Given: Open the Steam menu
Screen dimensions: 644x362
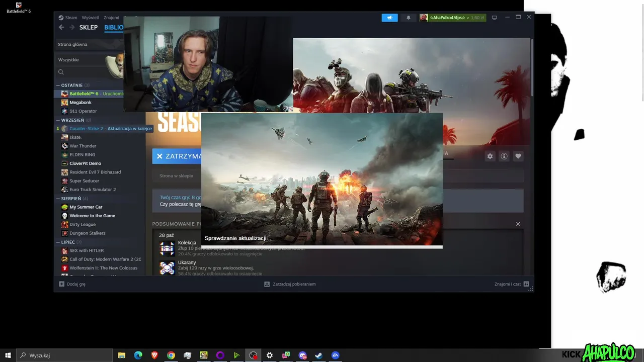Looking at the screenshot, I should (68, 18).
